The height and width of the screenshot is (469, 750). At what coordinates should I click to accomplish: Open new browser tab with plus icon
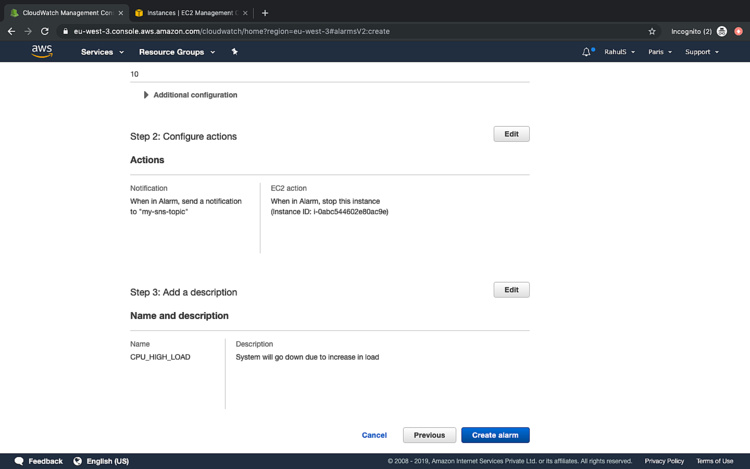pyautogui.click(x=265, y=13)
